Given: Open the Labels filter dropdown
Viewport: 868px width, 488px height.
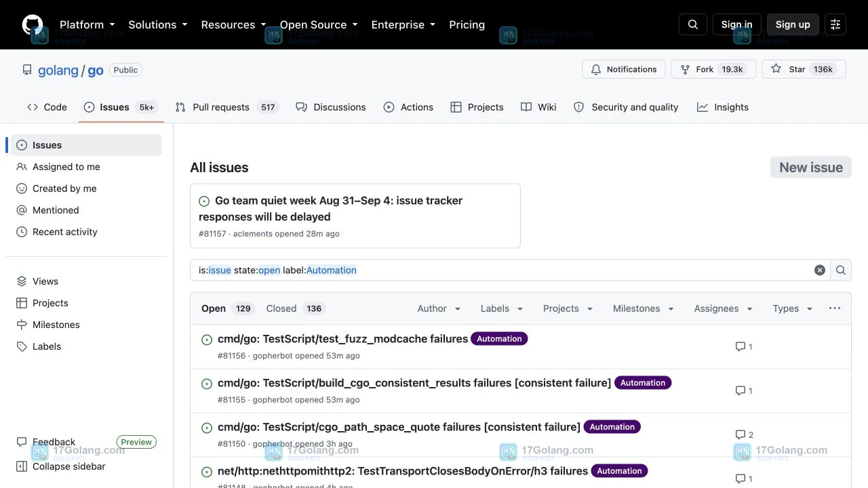Looking at the screenshot, I should pyautogui.click(x=502, y=308).
